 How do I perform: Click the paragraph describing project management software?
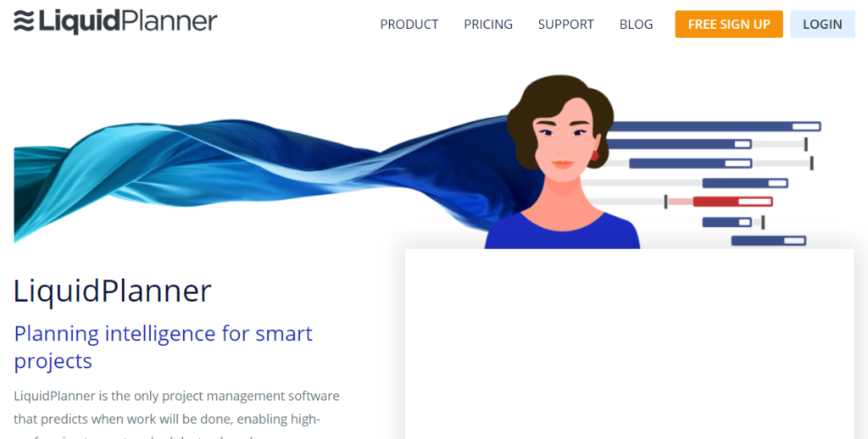[176, 415]
